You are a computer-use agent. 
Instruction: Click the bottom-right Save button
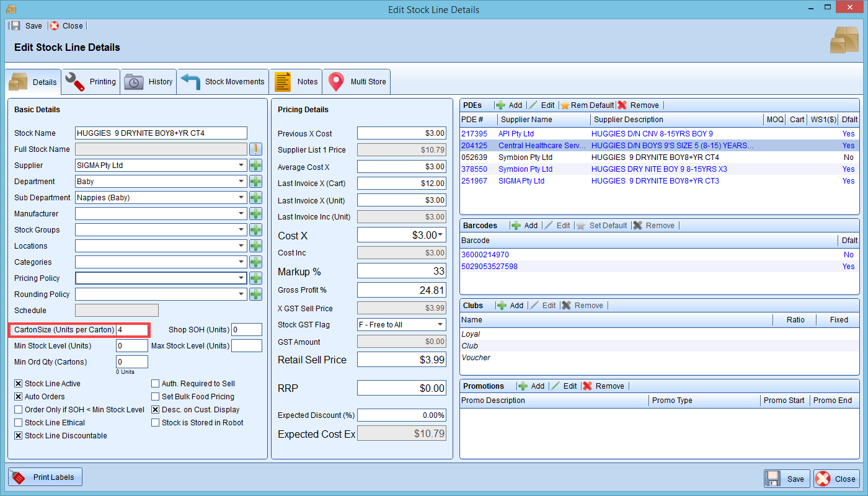787,479
